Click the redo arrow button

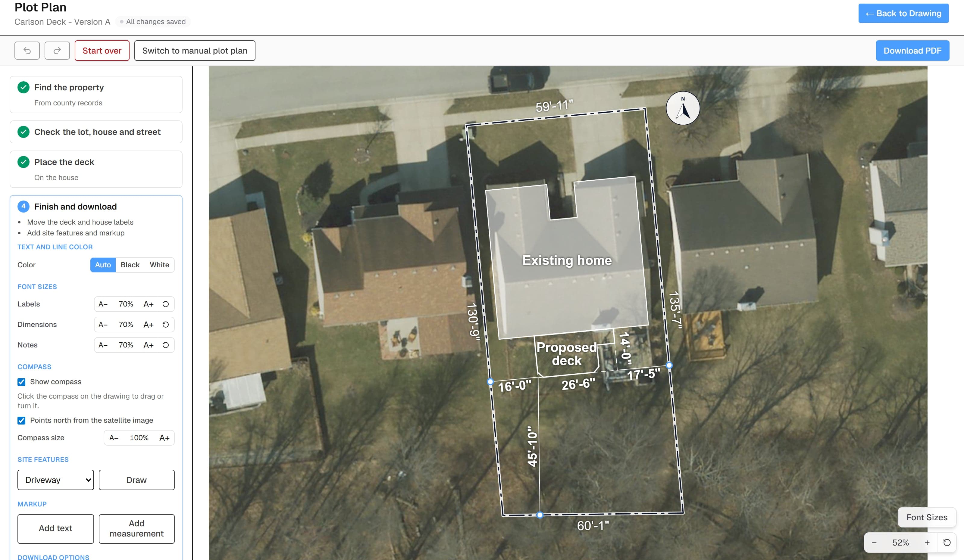(x=57, y=51)
